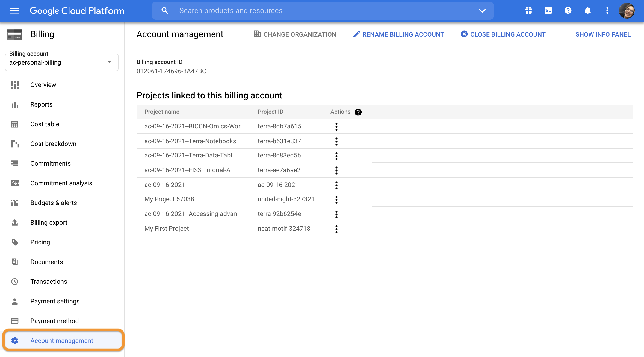This screenshot has height=357, width=644.
Task: Click Close Billing Account
Action: click(x=503, y=34)
